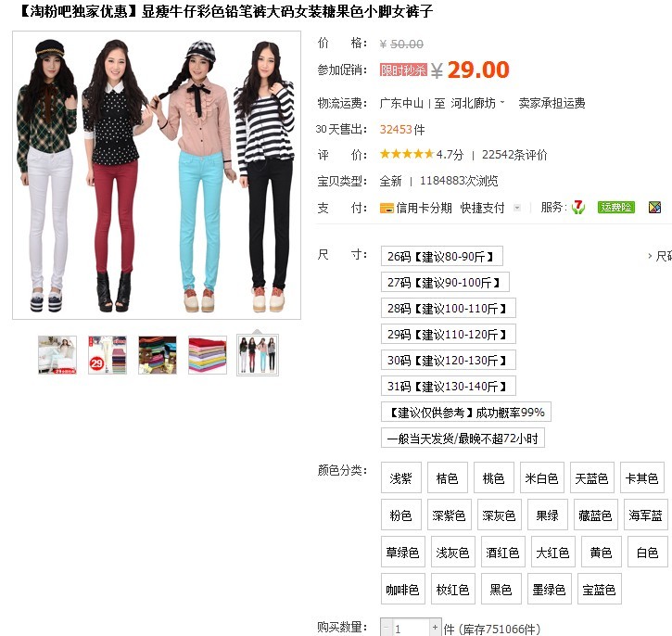
Task: Pick the 黑色 color option
Action: click(x=501, y=590)
